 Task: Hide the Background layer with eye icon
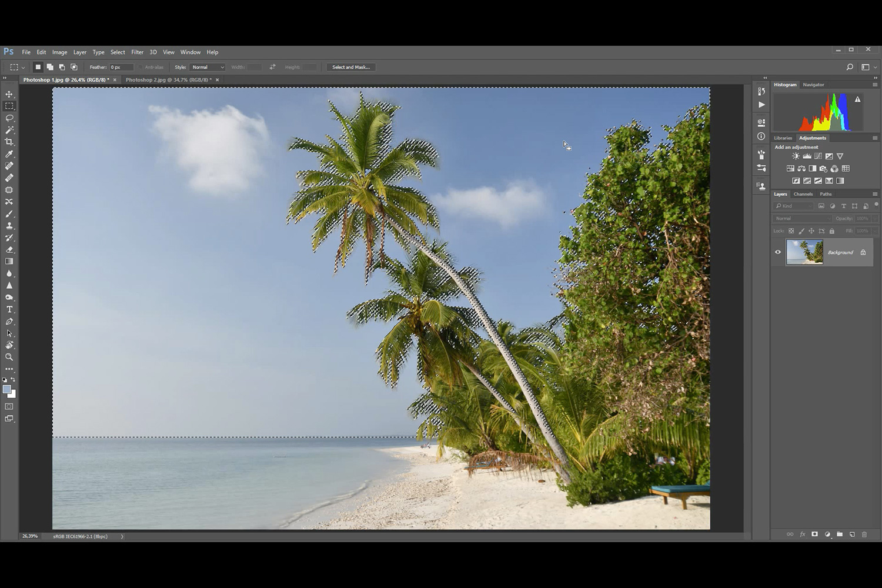778,252
